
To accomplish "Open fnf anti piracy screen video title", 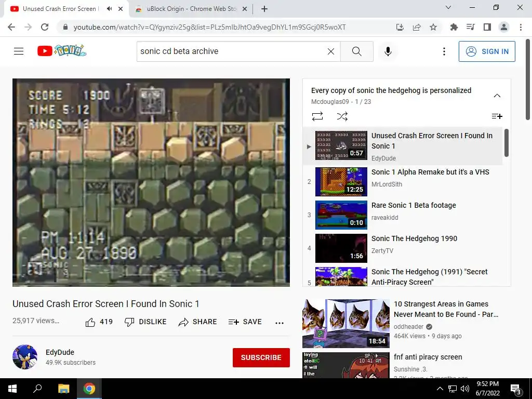I will 428,357.
